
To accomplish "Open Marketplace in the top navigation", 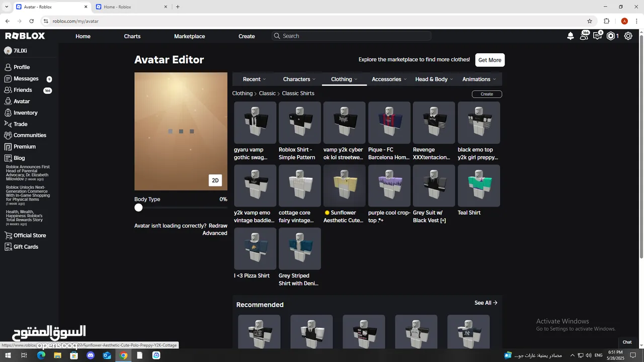I will 190,36.
